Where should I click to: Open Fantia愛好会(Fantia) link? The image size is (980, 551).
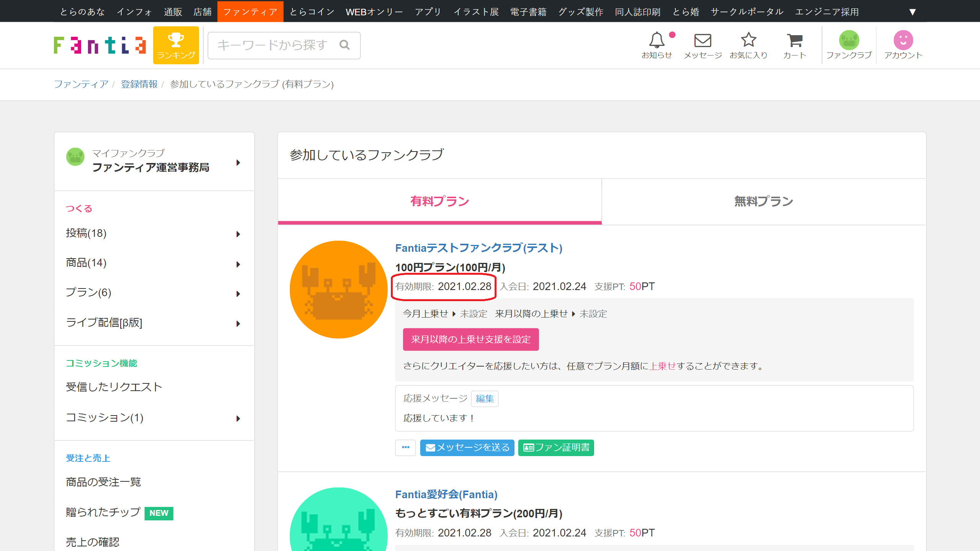point(446,494)
